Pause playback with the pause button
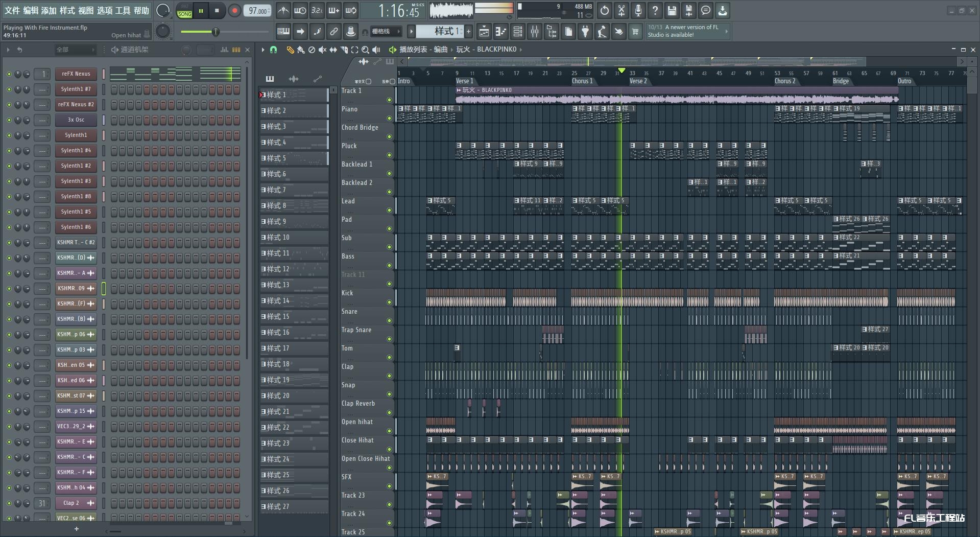The width and height of the screenshot is (980, 537). (x=201, y=10)
